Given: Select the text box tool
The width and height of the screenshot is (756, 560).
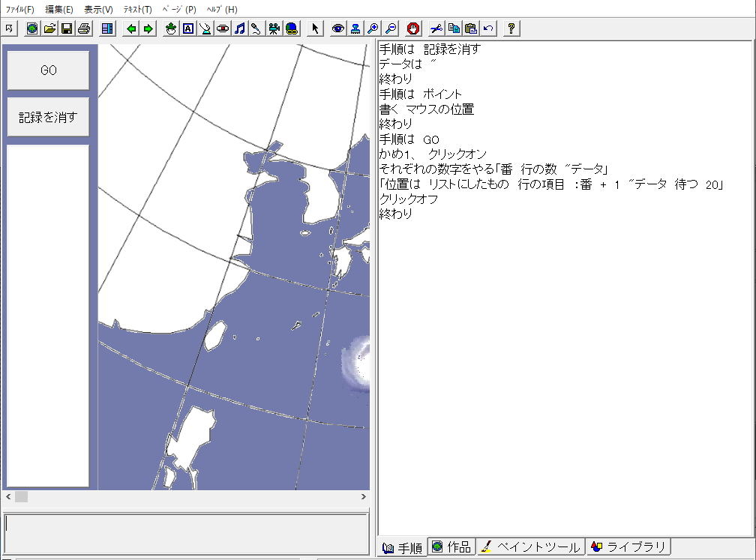Looking at the screenshot, I should pyautogui.click(x=188, y=28).
